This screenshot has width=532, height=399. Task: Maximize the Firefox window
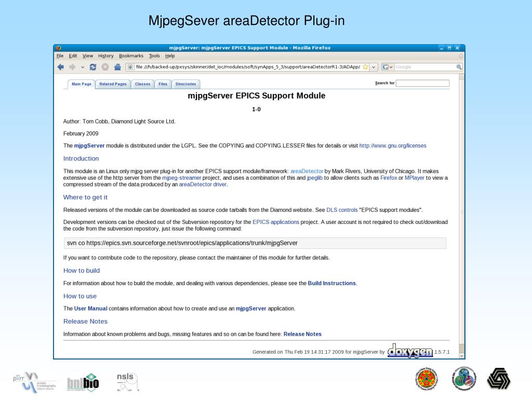click(x=449, y=48)
